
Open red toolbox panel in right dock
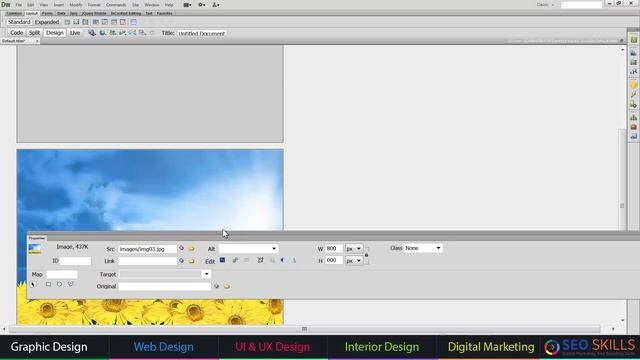[x=633, y=127]
